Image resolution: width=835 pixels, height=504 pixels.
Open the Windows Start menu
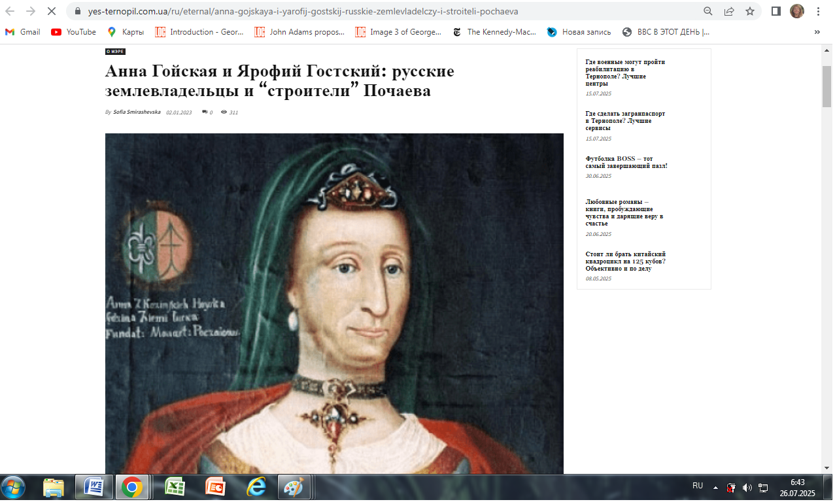(x=13, y=488)
